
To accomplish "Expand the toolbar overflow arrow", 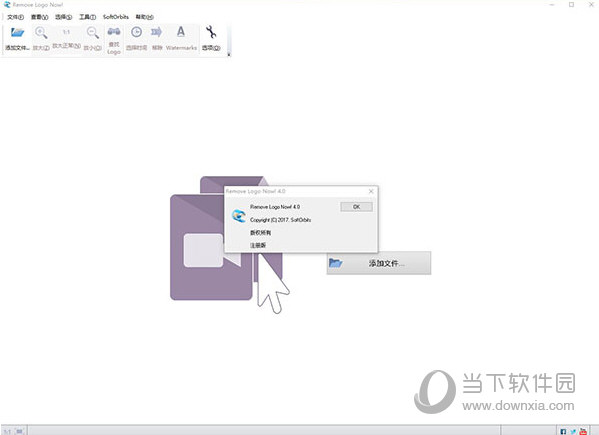I will 229,55.
